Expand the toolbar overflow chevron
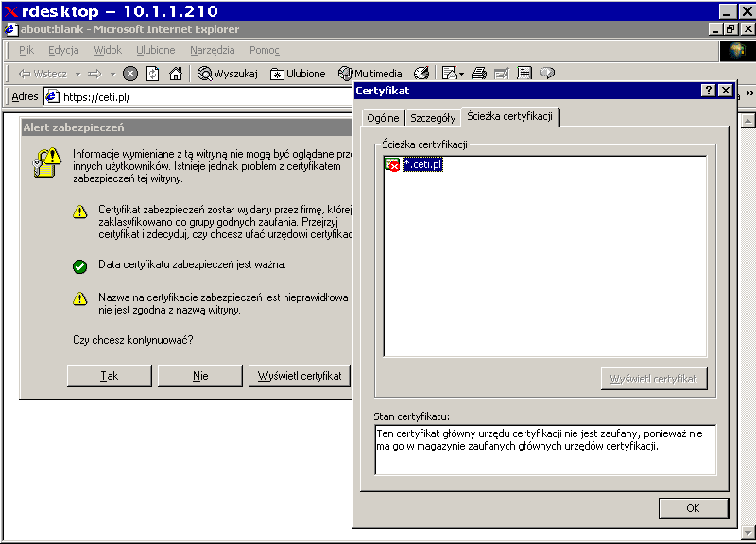 pyautogui.click(x=749, y=93)
